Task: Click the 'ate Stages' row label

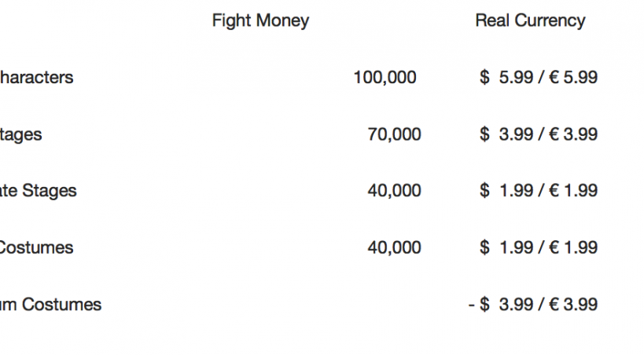Action: pos(39,191)
